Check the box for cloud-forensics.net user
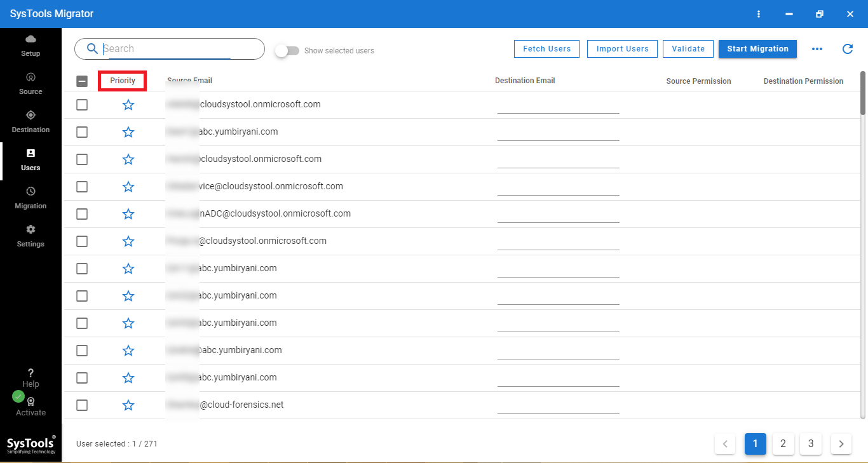The height and width of the screenshot is (463, 868). 82,405
